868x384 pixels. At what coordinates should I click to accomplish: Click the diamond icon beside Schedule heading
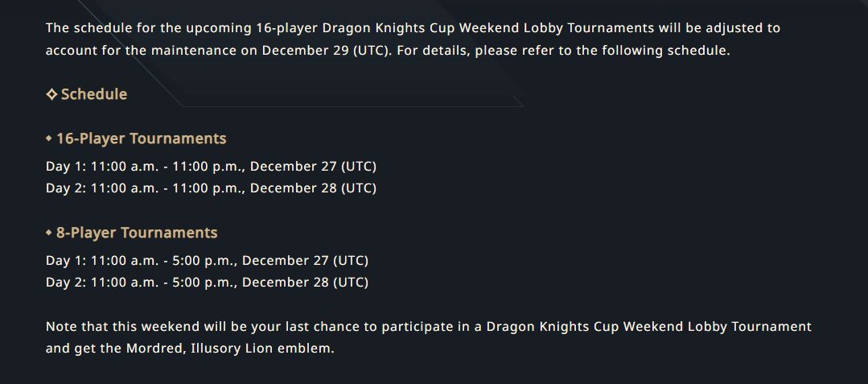point(51,94)
